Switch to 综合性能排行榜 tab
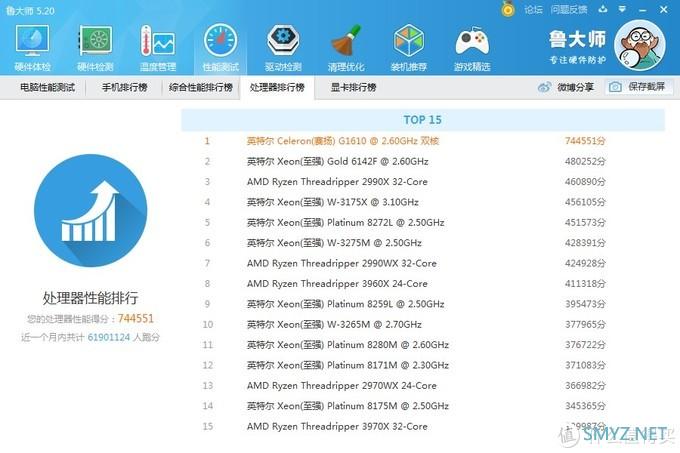The width and height of the screenshot is (680, 453). click(201, 87)
